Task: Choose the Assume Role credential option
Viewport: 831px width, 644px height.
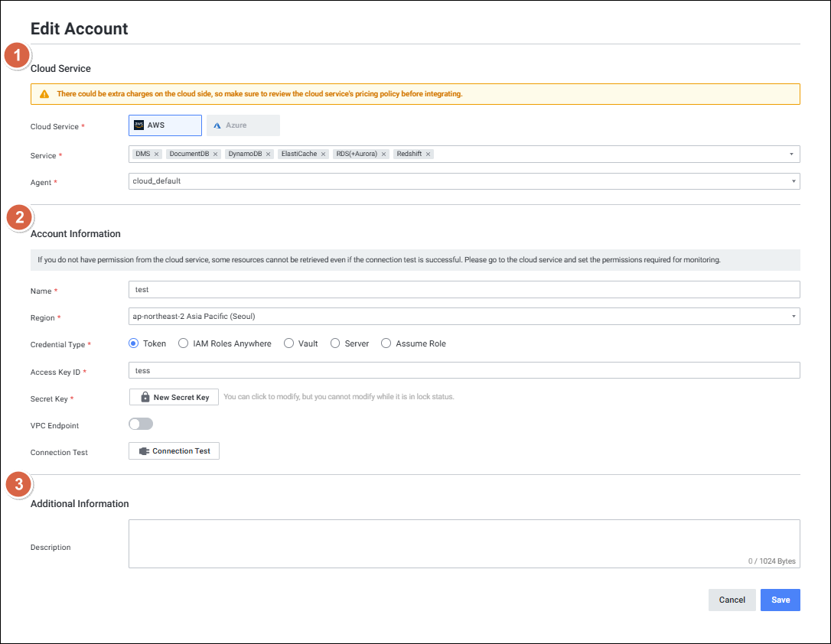Action: pos(386,343)
